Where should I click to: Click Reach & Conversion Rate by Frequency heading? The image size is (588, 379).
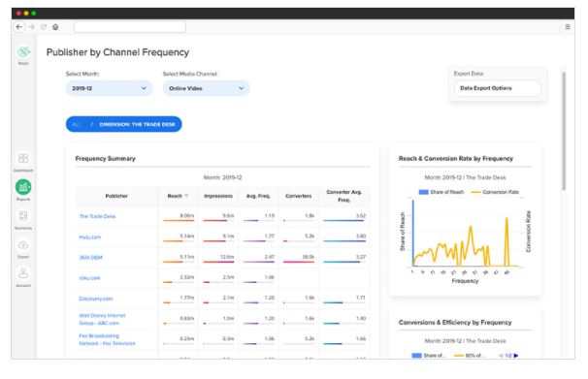coord(456,158)
